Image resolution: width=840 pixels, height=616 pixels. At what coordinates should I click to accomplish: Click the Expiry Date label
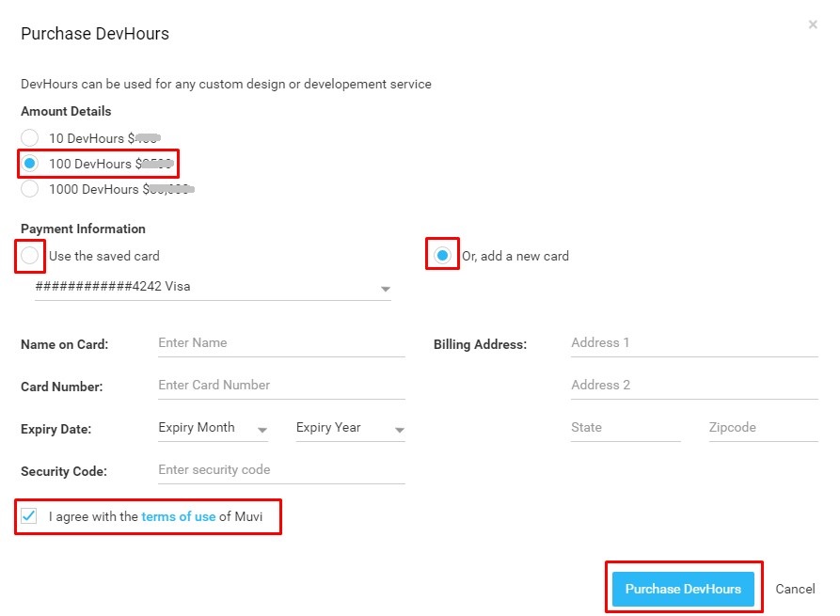[55, 429]
